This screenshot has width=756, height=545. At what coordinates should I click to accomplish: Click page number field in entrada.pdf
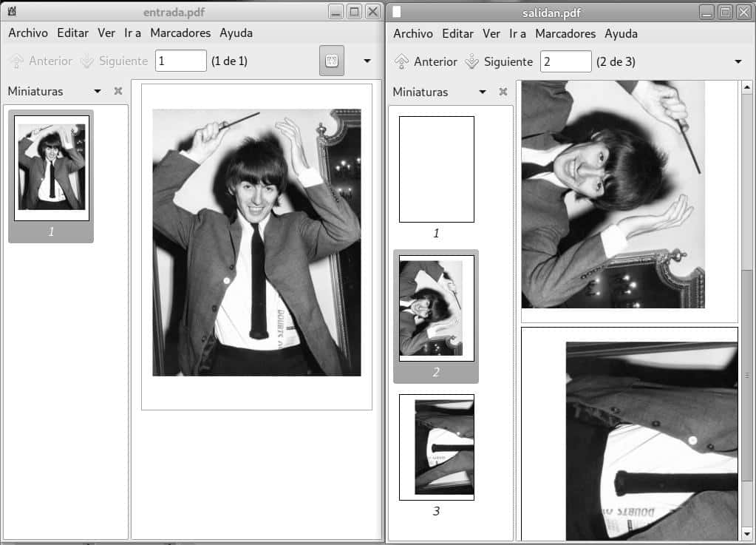(181, 61)
